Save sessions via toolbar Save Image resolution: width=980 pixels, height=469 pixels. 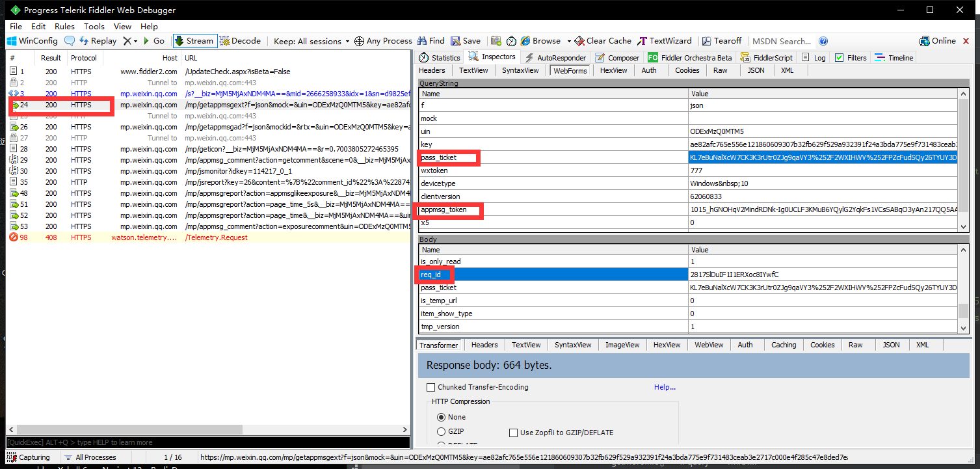click(x=466, y=41)
